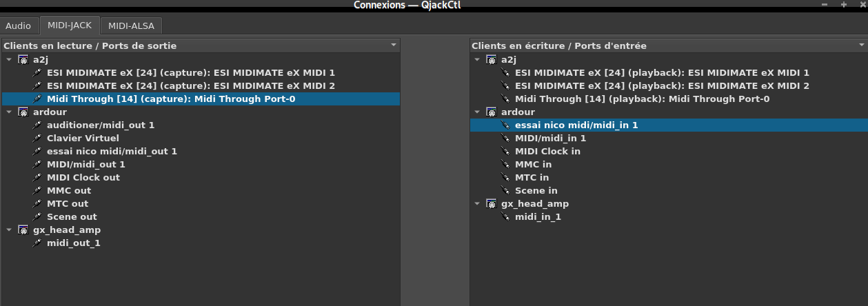Select Midi Through playback Port-0
Image resolution: width=868 pixels, height=306 pixels.
[642, 99]
